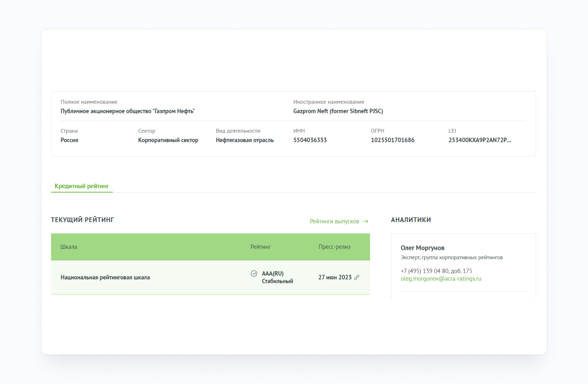Open the Рейтинги выпусков link
The width and height of the screenshot is (588, 384).
[334, 222]
